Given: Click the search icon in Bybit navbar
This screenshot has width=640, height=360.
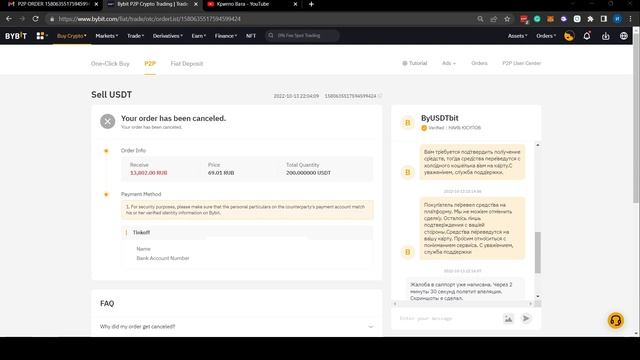Looking at the screenshot, I should pyautogui.click(x=271, y=36).
